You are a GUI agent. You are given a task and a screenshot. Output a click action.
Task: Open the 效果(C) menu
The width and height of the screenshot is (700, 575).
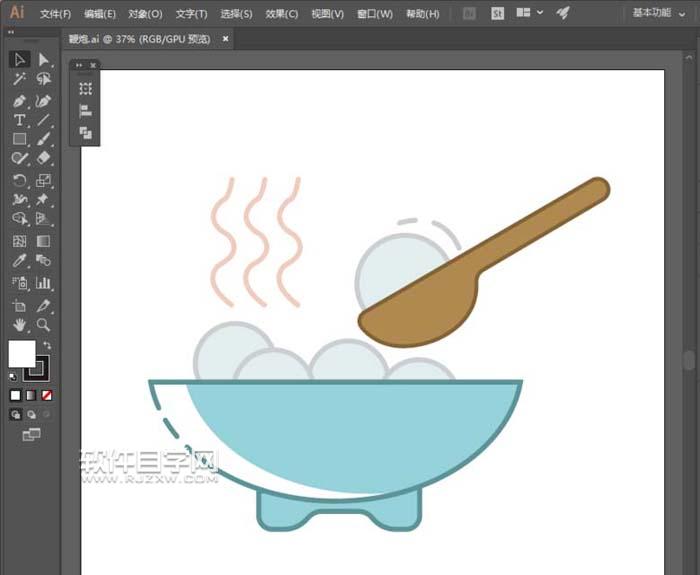(282, 14)
